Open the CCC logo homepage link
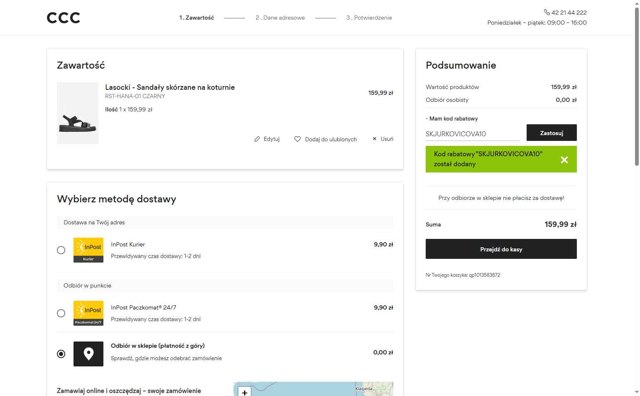This screenshot has width=640, height=396. click(63, 18)
